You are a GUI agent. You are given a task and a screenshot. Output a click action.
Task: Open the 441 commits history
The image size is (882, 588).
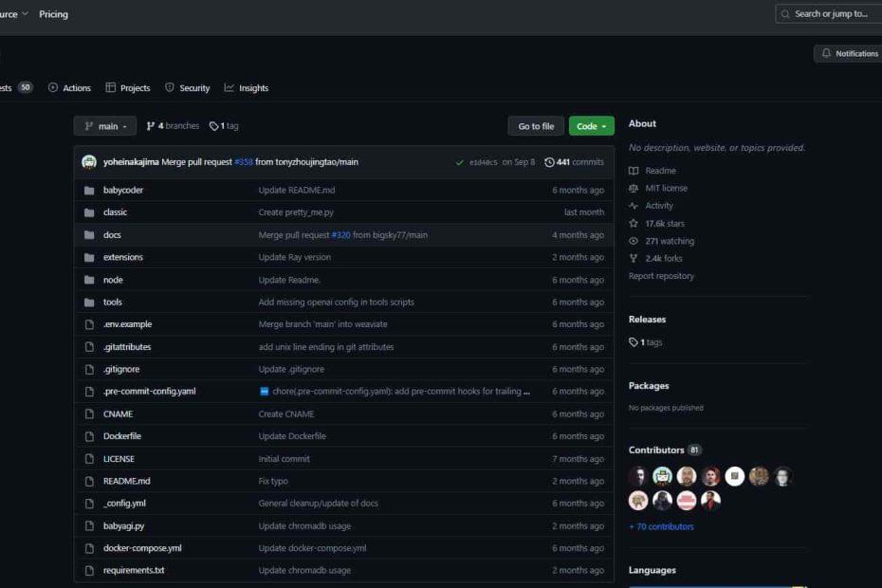[x=574, y=162]
